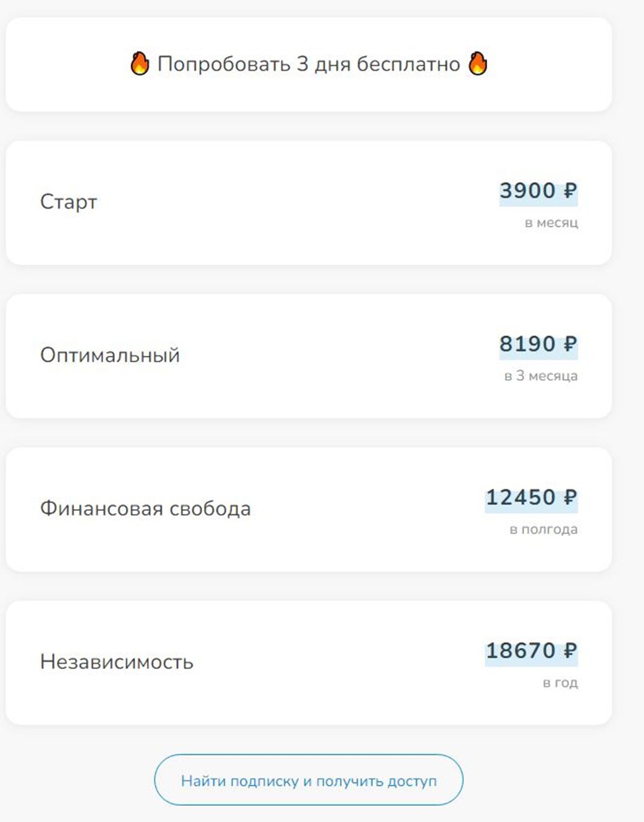Click the 12450 ₽ price label

click(531, 498)
